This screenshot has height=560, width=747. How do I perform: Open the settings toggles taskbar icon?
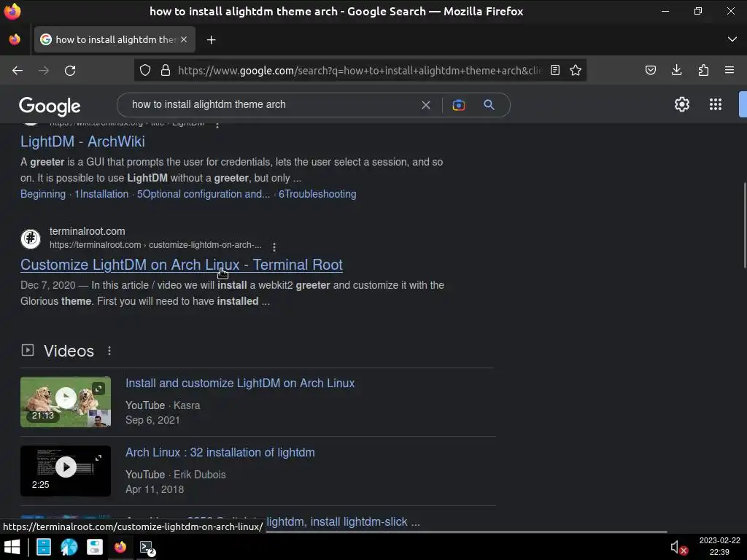pos(94,547)
